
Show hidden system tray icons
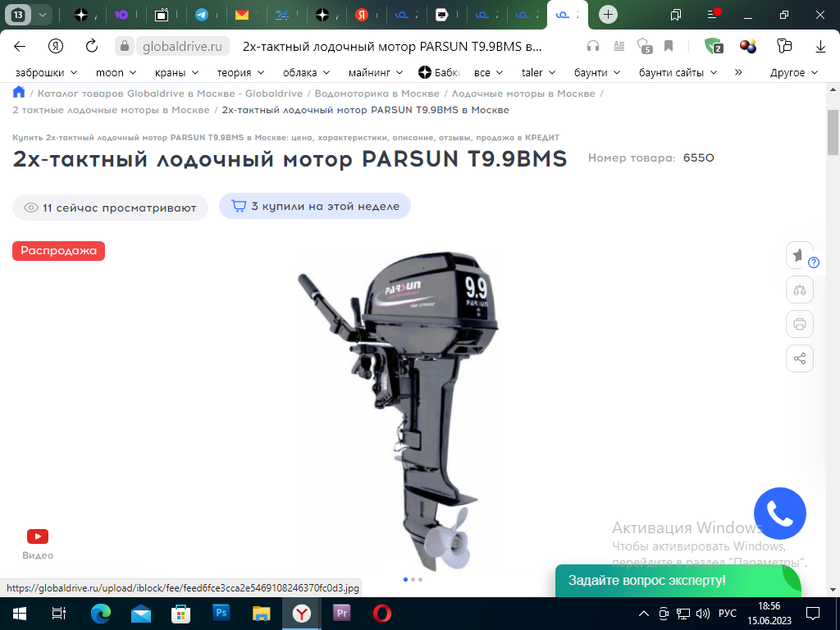(644, 614)
